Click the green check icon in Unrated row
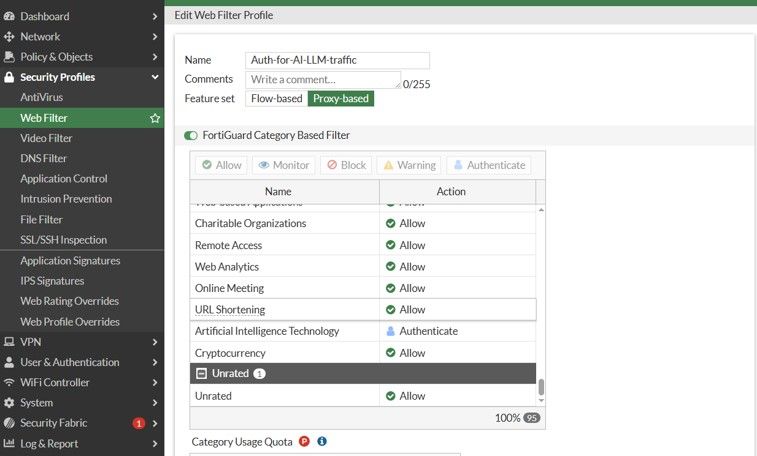Image resolution: width=757 pixels, height=456 pixels. [x=391, y=396]
